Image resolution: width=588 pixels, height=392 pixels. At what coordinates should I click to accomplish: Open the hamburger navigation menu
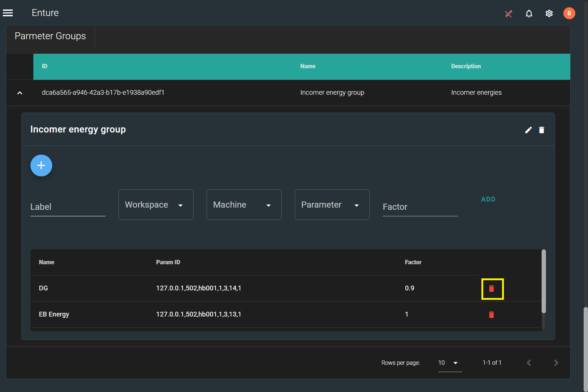pyautogui.click(x=8, y=13)
